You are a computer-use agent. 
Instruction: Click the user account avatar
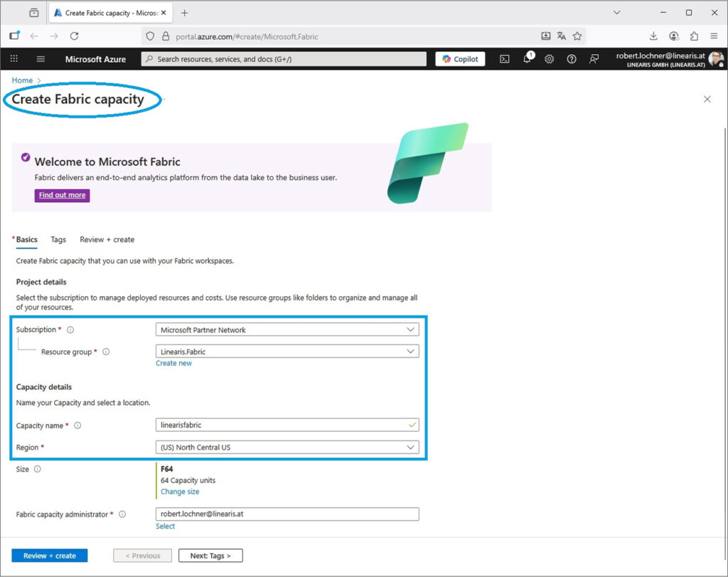[x=716, y=59]
